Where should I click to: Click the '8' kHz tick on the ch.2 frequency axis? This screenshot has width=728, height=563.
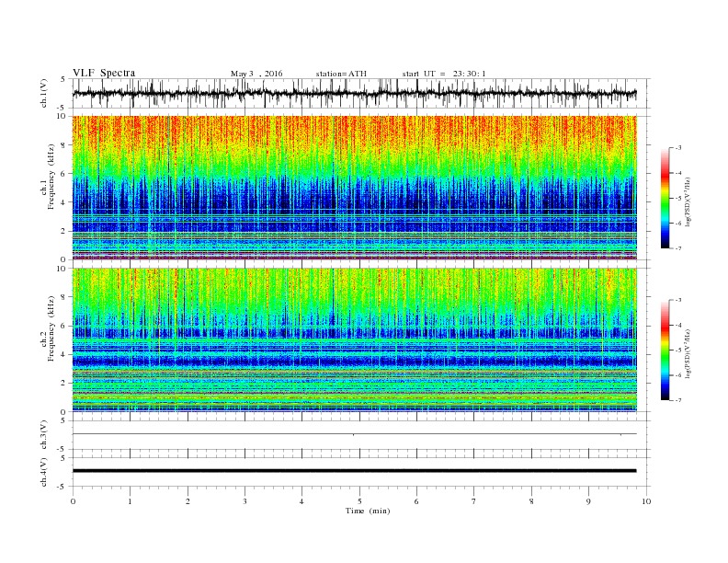63,297
